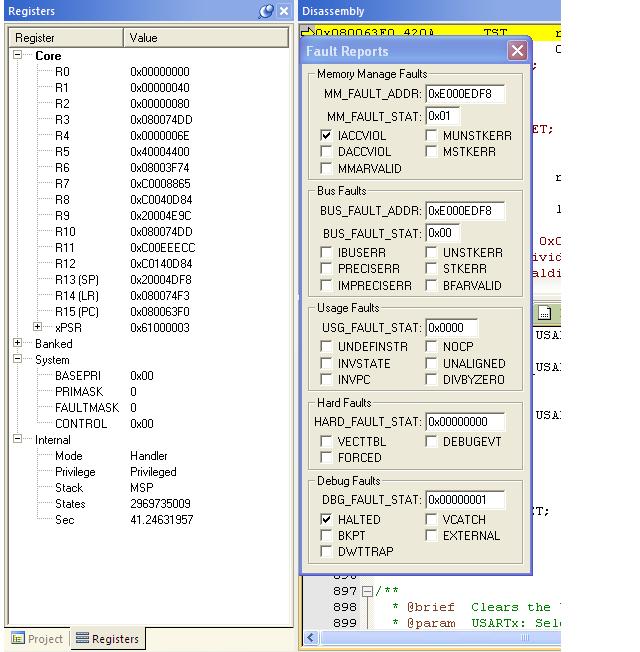Screen dimensions: 640x652
Task: Enable the BKPT checkbox
Action: [326, 535]
